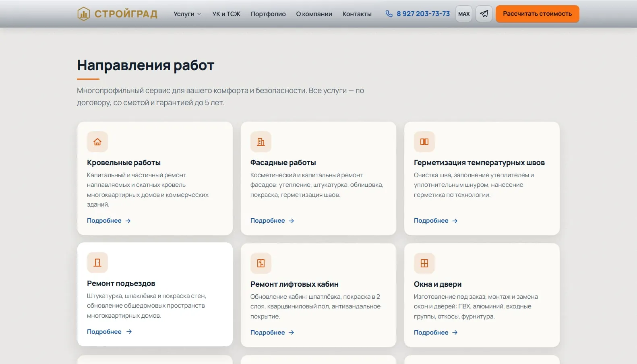This screenshot has width=637, height=364.
Task: Open the О компании menu item
Action: [x=314, y=14]
